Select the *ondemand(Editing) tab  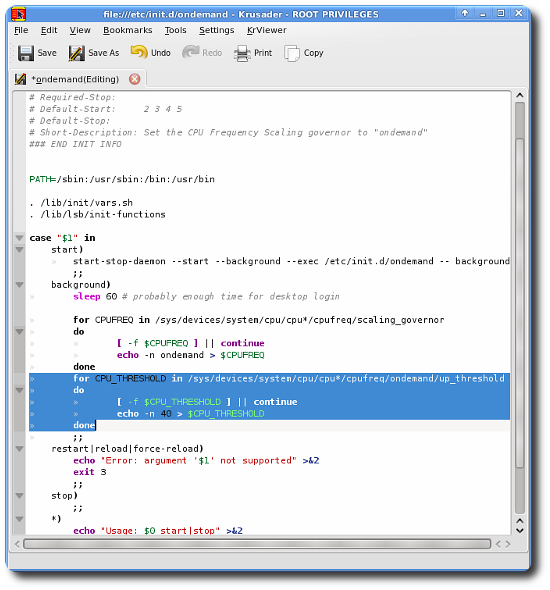click(77, 79)
